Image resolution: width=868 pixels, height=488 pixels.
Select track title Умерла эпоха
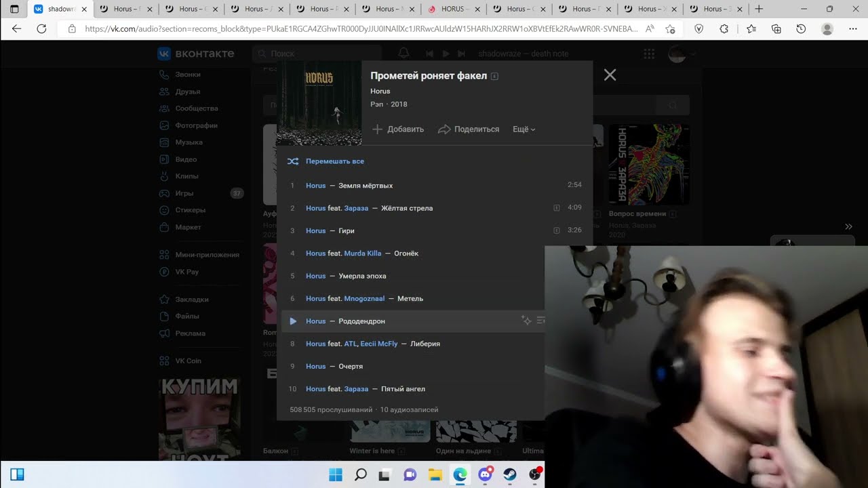[x=362, y=276]
